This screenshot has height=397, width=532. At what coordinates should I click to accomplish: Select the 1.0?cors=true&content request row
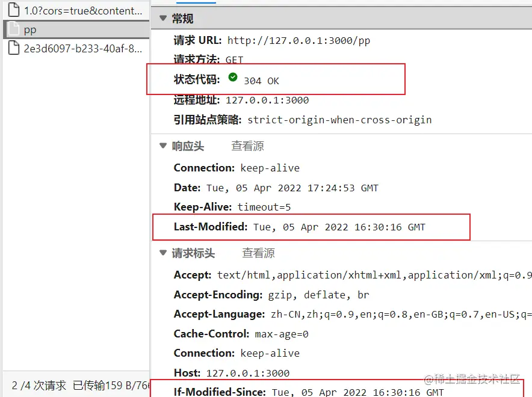click(76, 10)
